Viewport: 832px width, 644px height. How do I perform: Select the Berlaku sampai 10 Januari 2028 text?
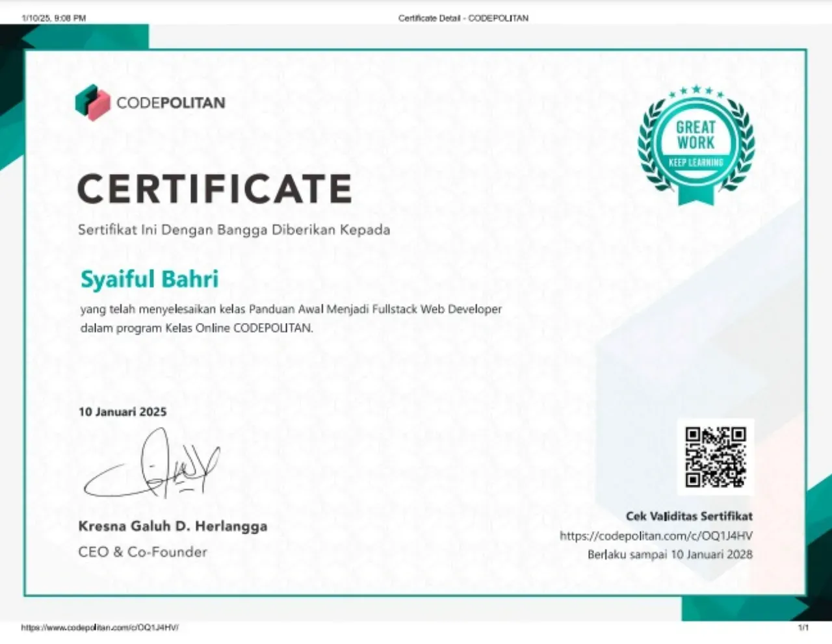pyautogui.click(x=669, y=554)
